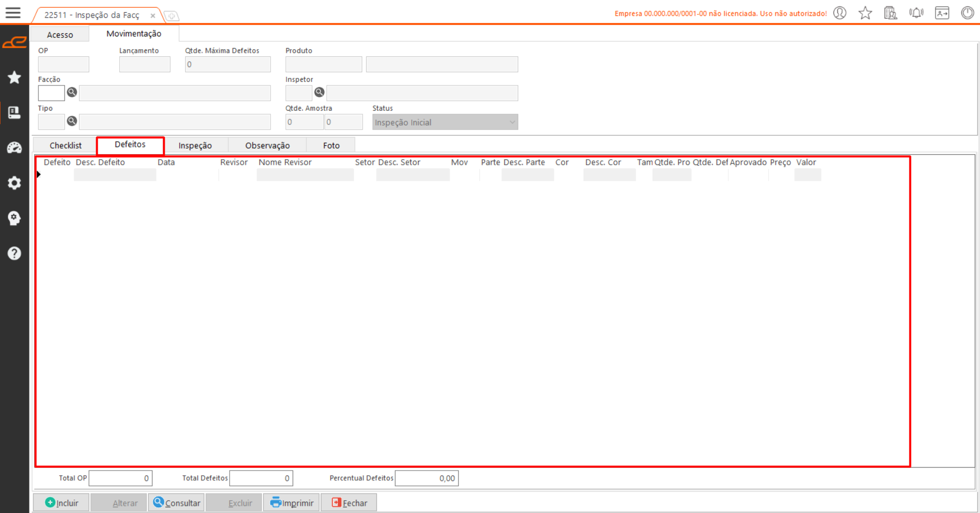Open settings gear in left sidebar
This screenshot has height=513, width=980.
14,183
